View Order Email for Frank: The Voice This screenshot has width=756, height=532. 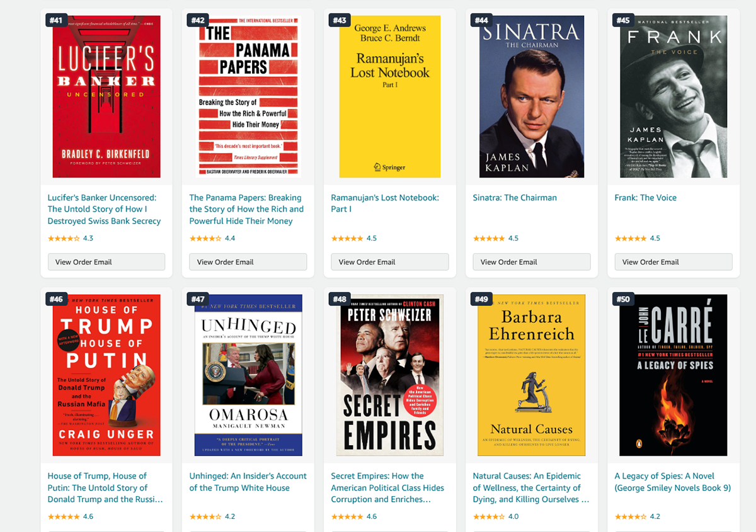click(673, 262)
